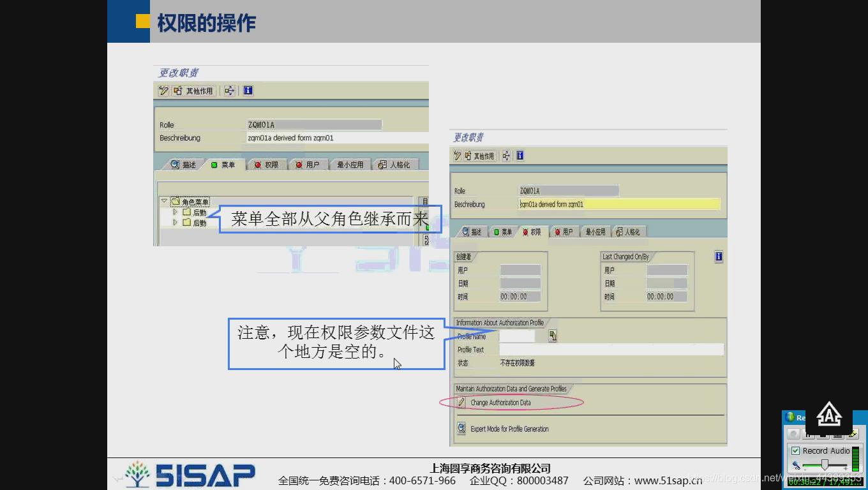Click the recorder globe title icon
The width and height of the screenshot is (868, 490).
[790, 417]
